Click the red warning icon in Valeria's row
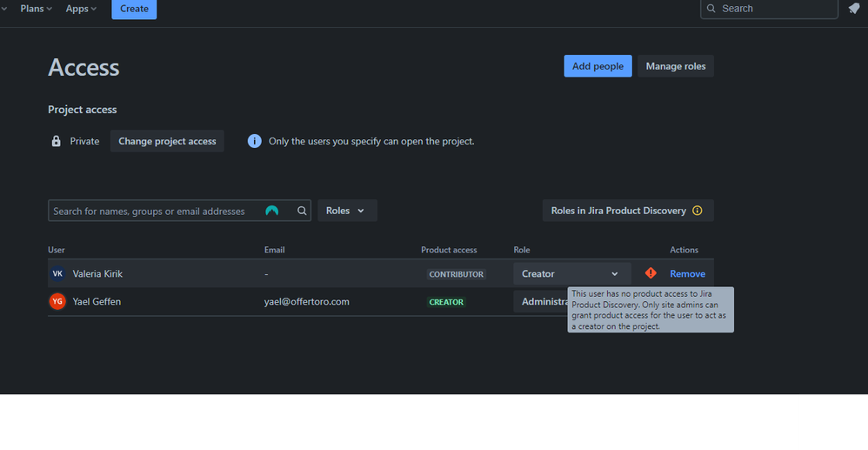868x450 pixels. pos(651,273)
